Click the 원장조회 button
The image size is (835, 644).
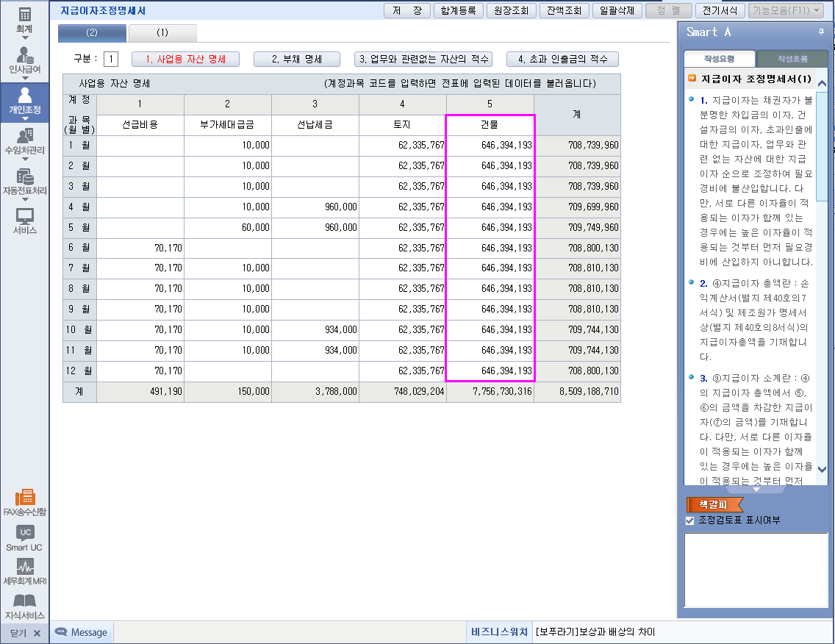tap(511, 10)
